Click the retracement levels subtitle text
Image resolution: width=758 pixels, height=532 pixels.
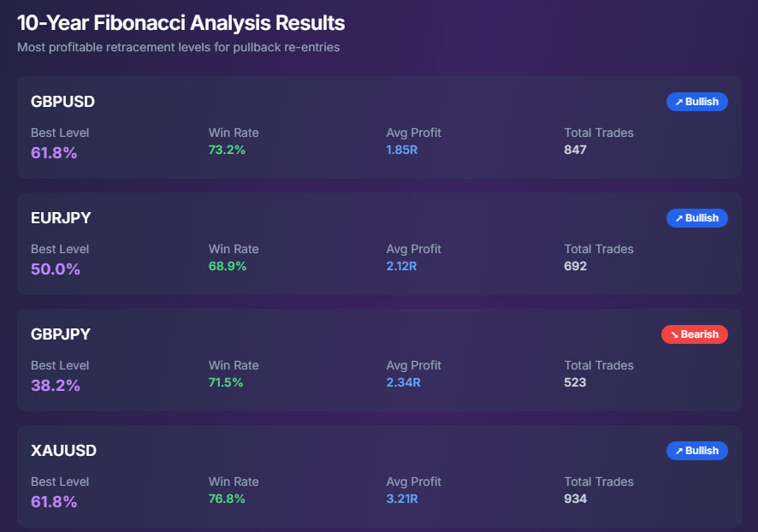coord(179,47)
